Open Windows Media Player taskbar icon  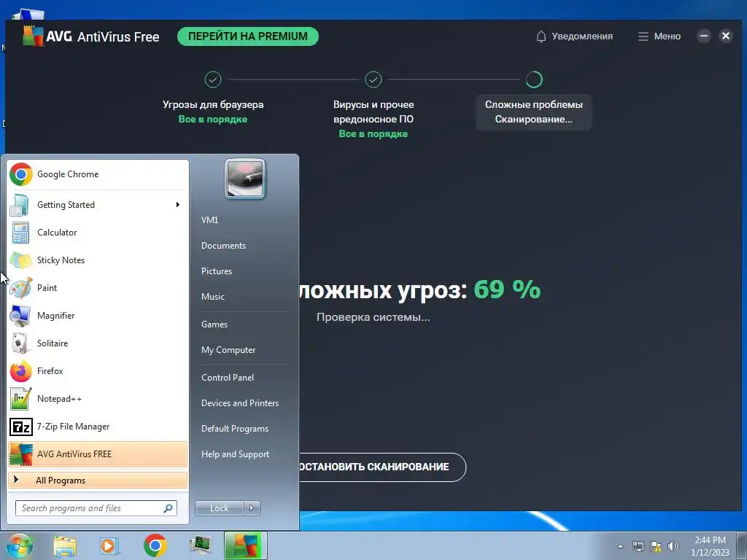109,545
